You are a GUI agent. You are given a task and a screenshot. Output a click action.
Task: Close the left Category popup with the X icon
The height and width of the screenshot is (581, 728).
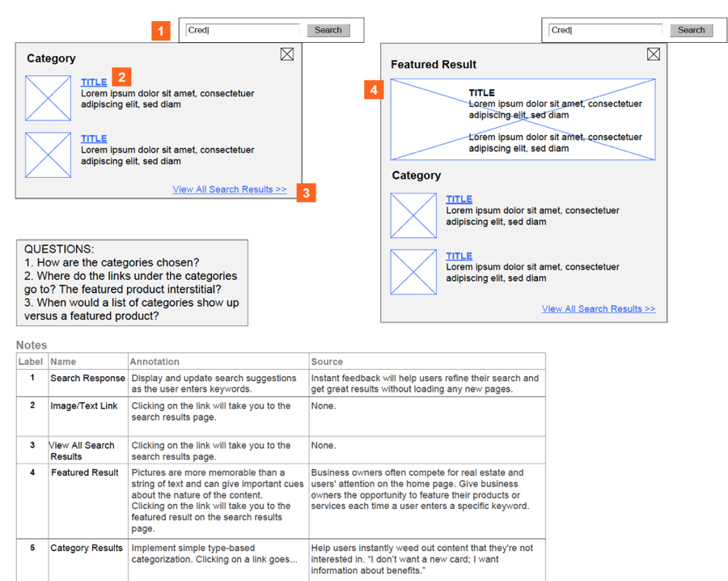tap(287, 54)
